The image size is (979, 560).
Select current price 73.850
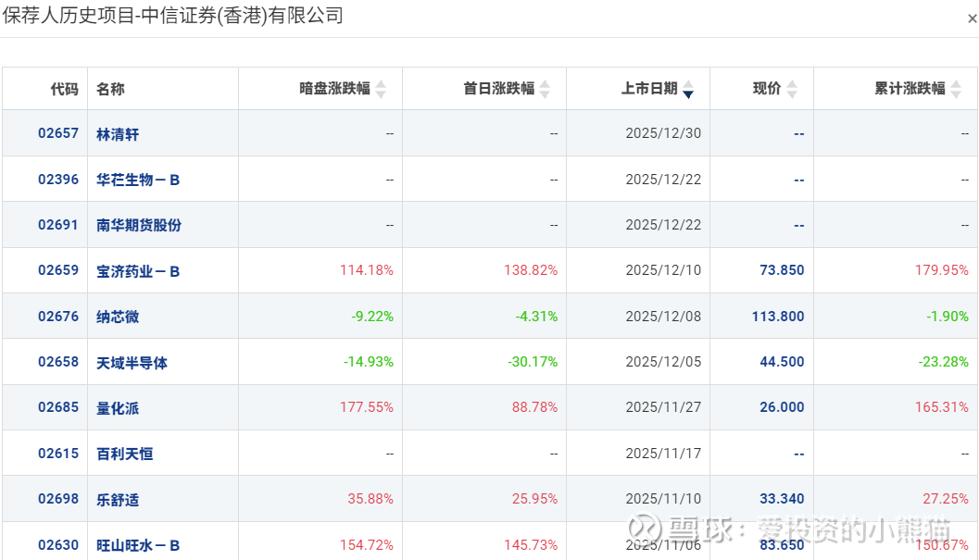point(782,270)
